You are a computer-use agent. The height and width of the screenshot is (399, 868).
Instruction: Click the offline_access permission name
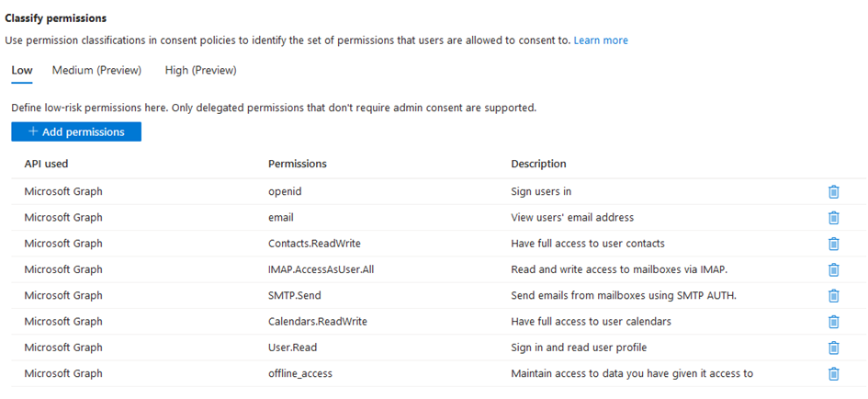300,373
